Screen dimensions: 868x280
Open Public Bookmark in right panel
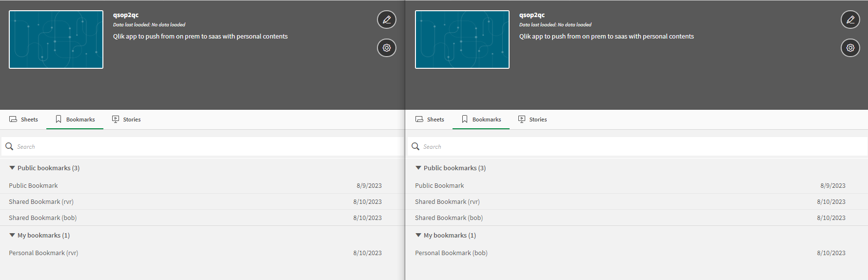tap(637, 185)
